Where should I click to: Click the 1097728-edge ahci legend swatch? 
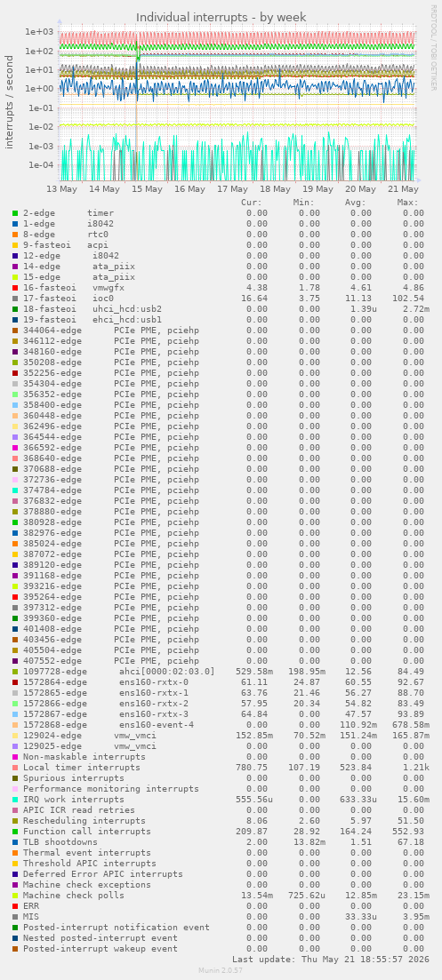click(15, 671)
